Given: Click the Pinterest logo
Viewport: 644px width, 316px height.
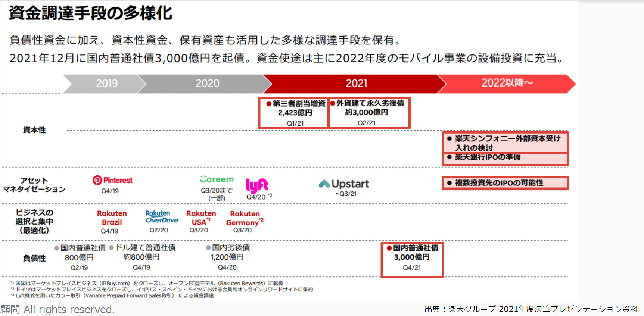Looking at the screenshot, I should (112, 180).
